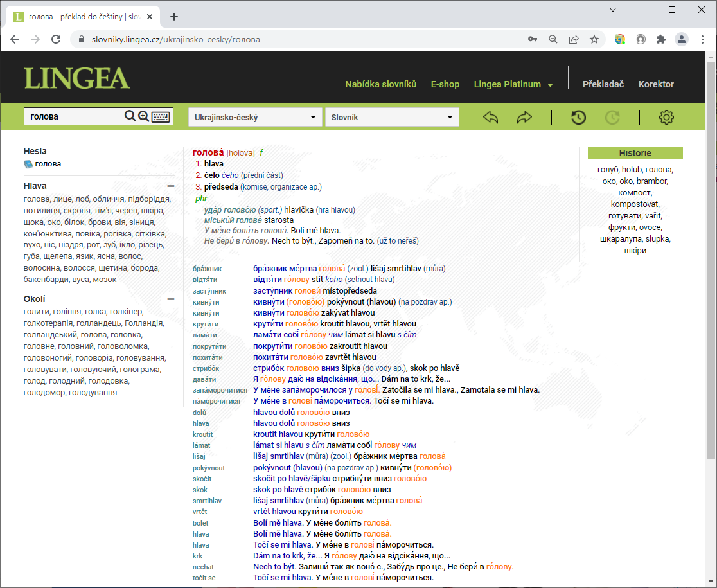Open the word обличчя in Hlava list
Image resolution: width=717 pixels, height=588 pixels.
pyautogui.click(x=109, y=199)
